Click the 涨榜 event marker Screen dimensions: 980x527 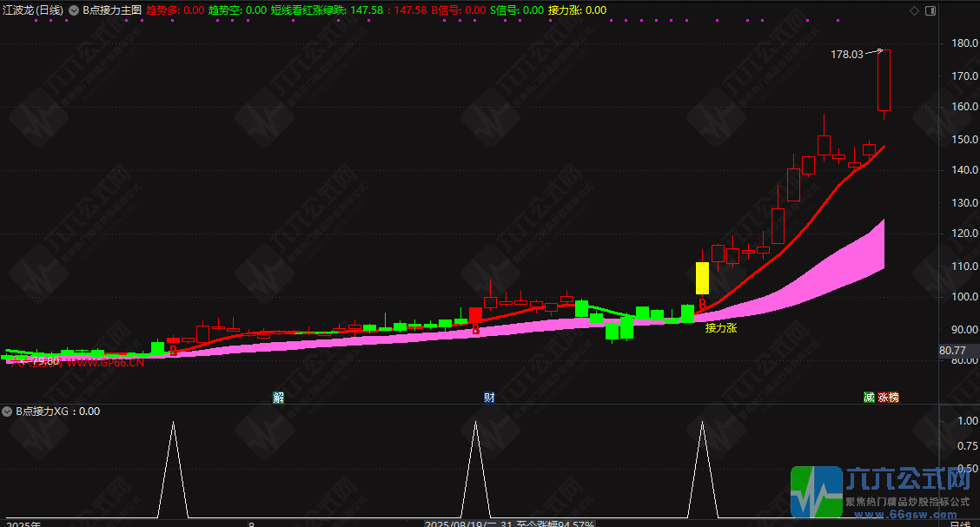coord(888,398)
